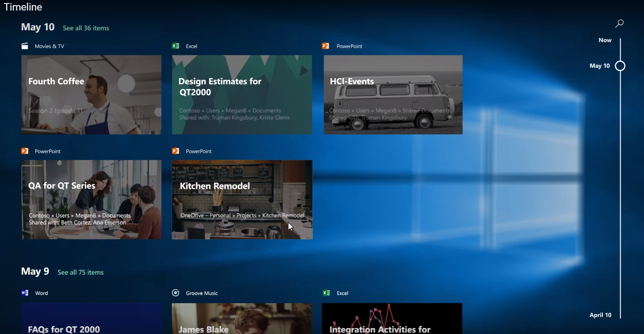Open See all 75 items for May 9

coord(80,272)
